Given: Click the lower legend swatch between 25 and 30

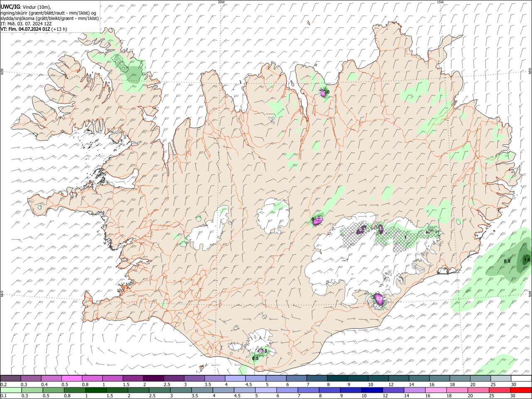Looking at the screenshot, I should (500, 390).
